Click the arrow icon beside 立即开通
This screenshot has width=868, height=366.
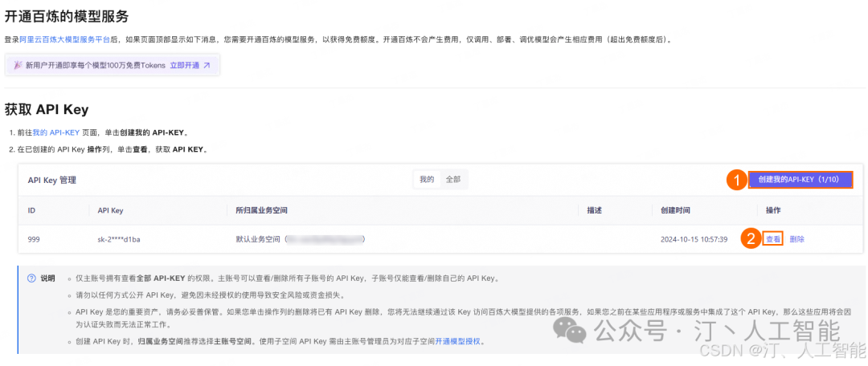[x=207, y=65]
